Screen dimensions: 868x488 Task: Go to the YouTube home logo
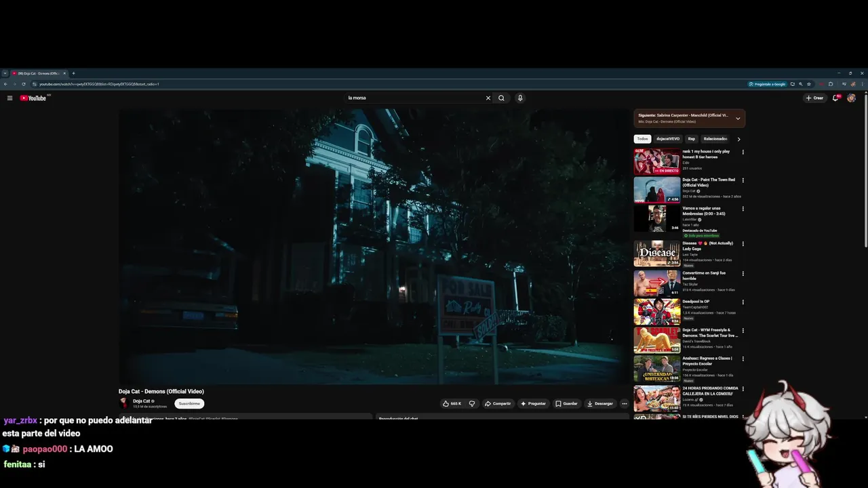33,98
